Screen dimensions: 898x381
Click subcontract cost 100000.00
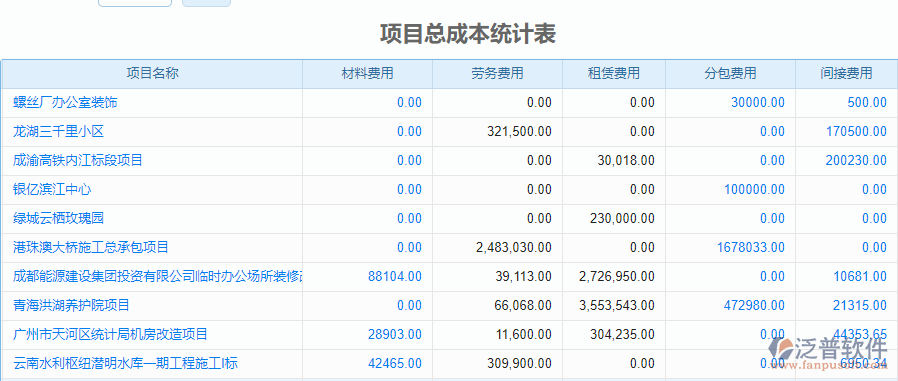click(754, 190)
